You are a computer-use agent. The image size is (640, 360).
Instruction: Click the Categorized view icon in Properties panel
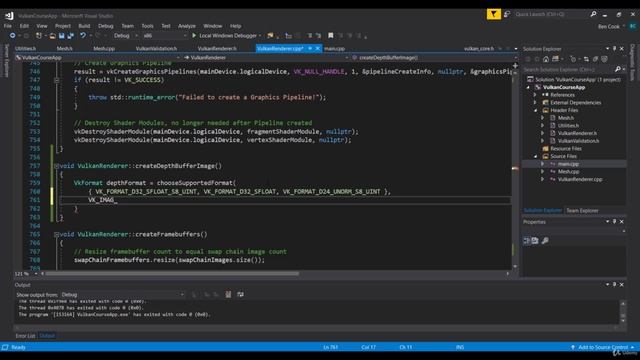527,241
